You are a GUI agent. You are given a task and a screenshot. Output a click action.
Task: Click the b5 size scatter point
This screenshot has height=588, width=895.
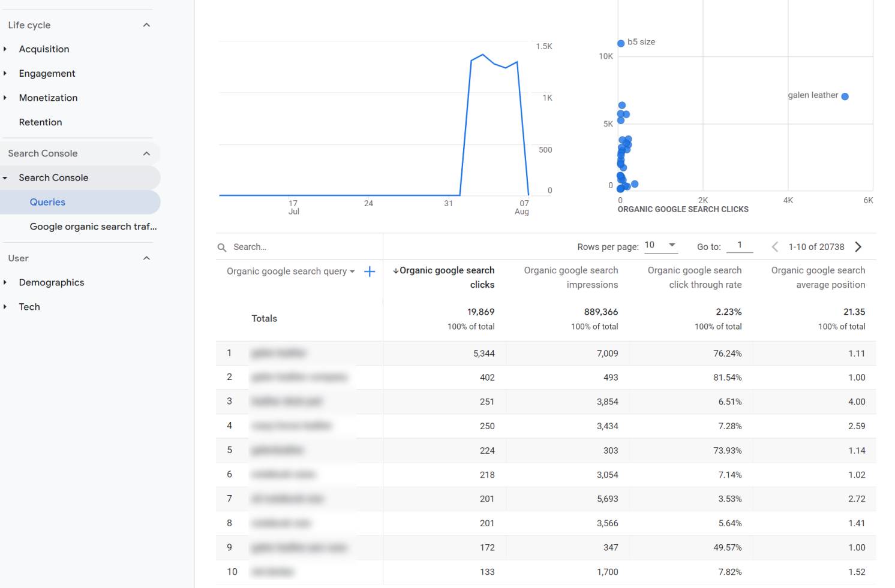[x=621, y=43]
